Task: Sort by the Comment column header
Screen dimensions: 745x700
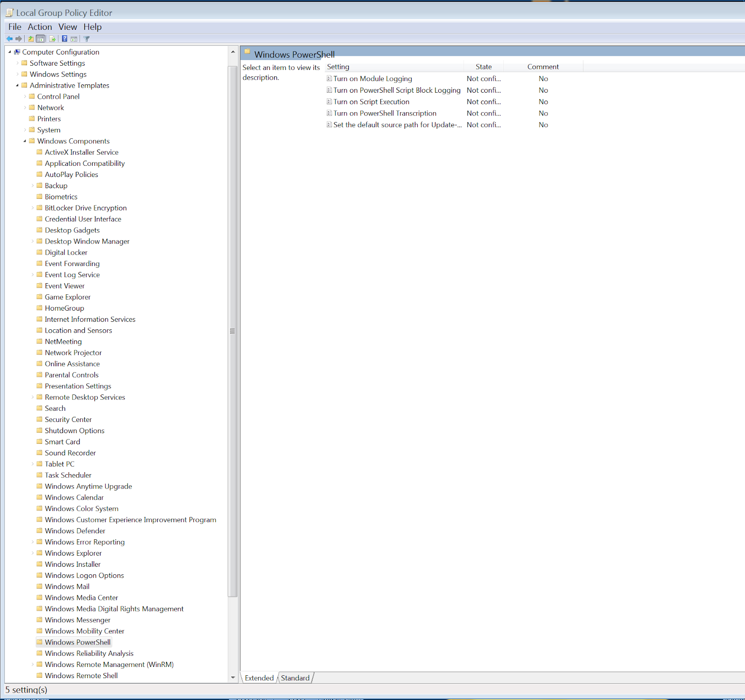Action: coord(543,67)
